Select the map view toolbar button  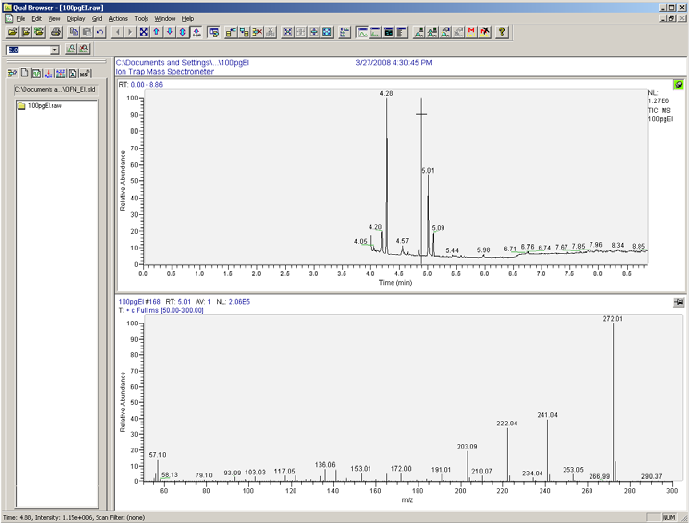point(388,32)
